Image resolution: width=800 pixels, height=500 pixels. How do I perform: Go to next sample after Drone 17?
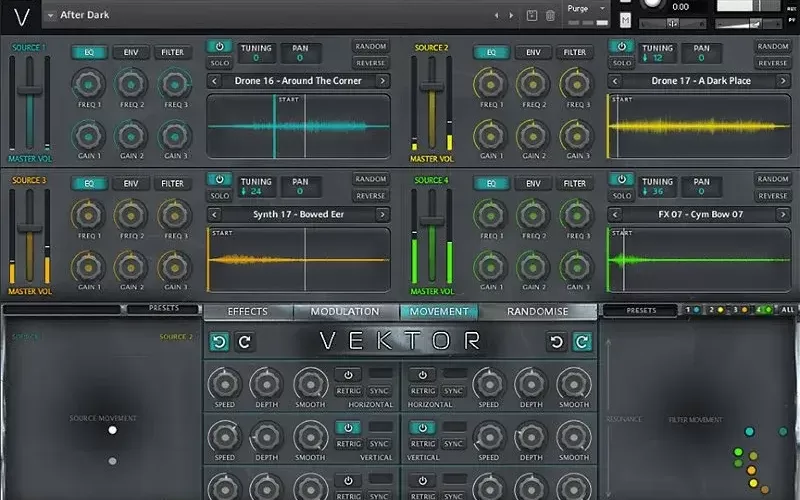point(783,81)
